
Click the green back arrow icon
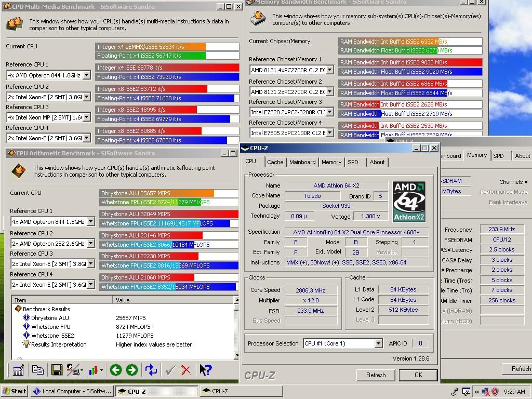115,370
